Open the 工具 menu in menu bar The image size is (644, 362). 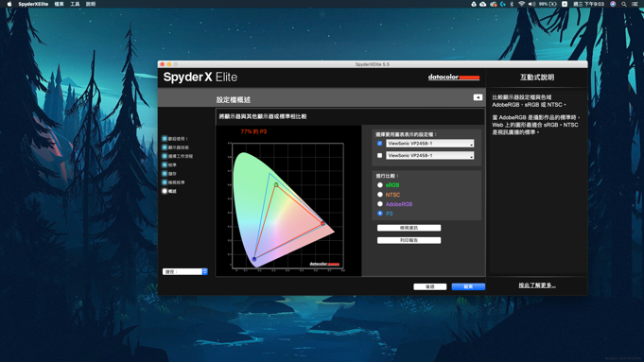click(x=75, y=4)
